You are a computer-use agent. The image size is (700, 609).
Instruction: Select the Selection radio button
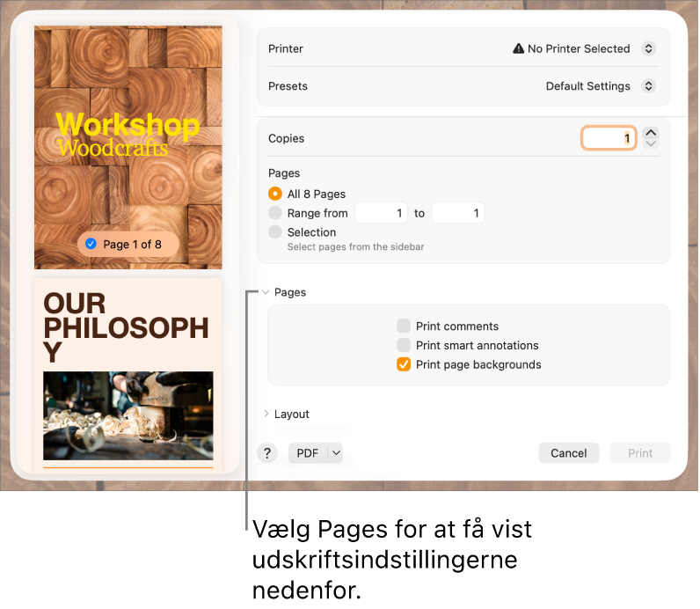coord(275,231)
